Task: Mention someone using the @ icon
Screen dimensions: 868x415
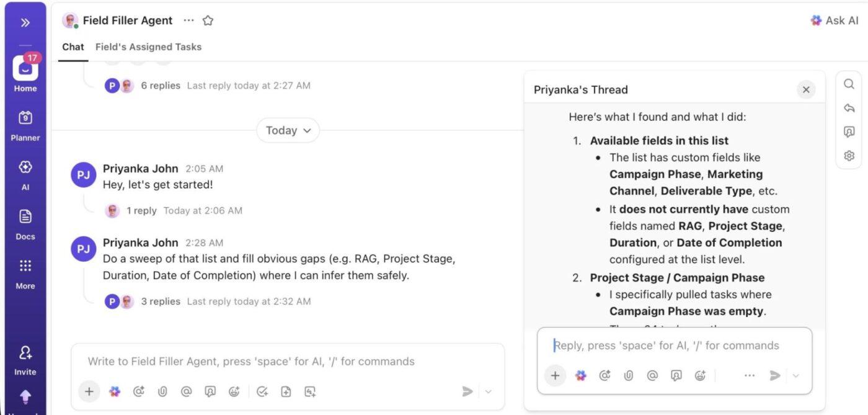Action: pos(187,391)
